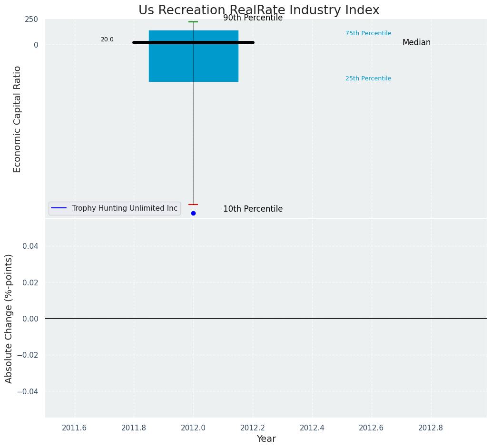Click the 75th Percentile label
The height and width of the screenshot is (448, 492).
click(x=368, y=33)
